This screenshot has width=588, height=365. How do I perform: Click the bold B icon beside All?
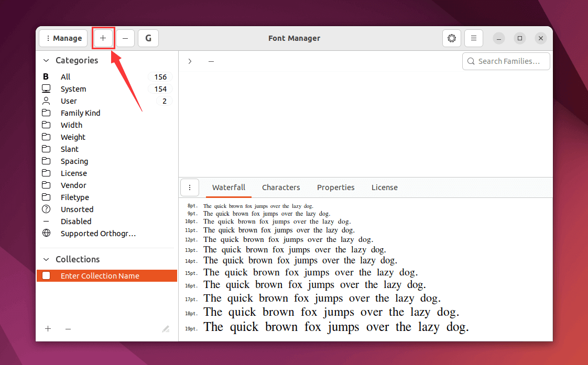tap(46, 77)
